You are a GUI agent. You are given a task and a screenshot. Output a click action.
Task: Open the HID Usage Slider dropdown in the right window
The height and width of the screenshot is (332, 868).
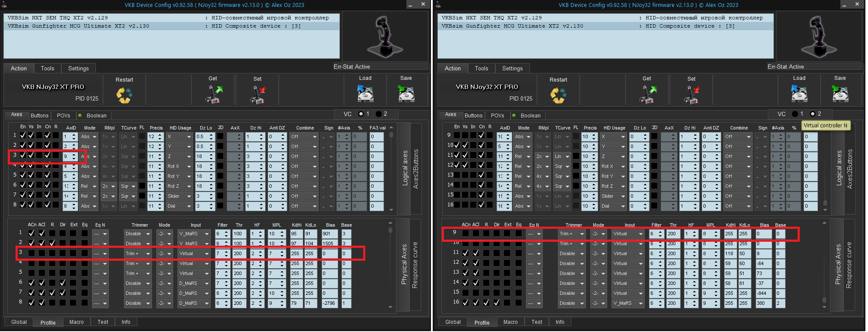[x=613, y=196]
